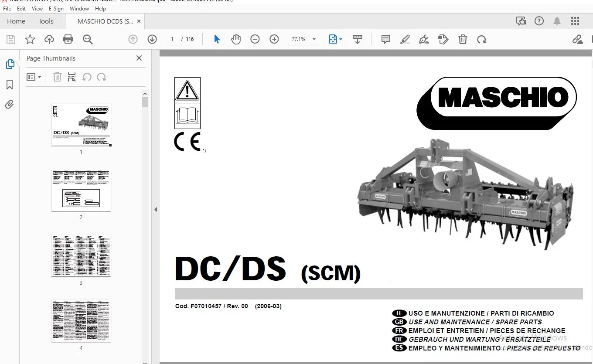
Task: Go to the next page
Action: [x=152, y=39]
